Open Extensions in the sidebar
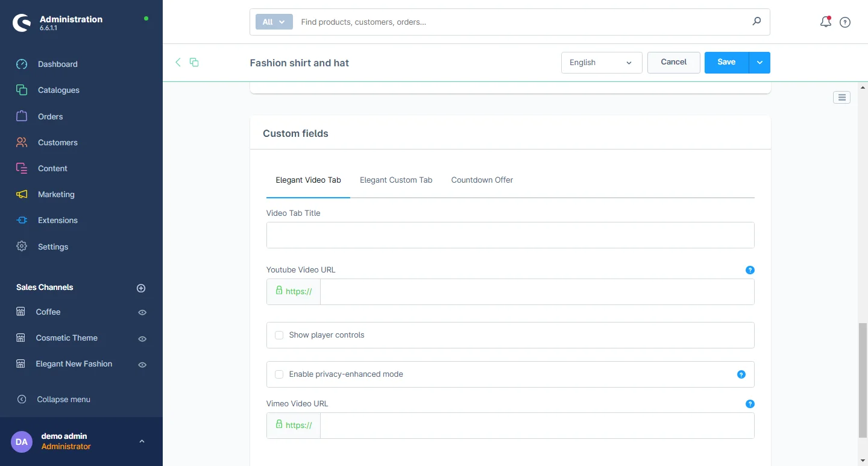 (x=57, y=220)
